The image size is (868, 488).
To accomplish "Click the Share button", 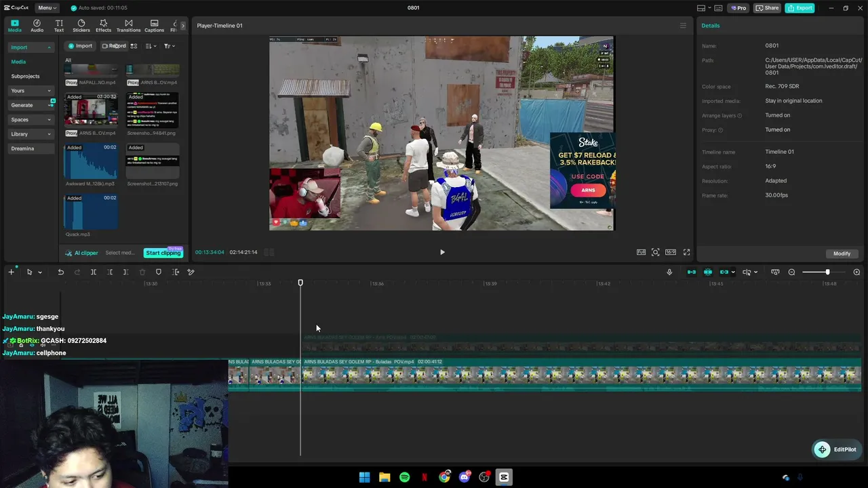I will point(767,8).
